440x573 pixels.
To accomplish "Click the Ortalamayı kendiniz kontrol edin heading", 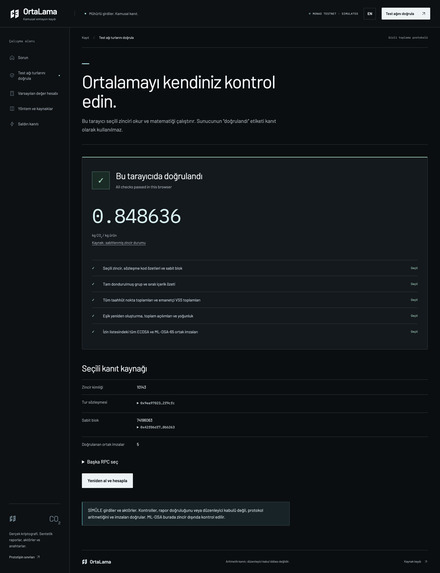I will pos(179,92).
